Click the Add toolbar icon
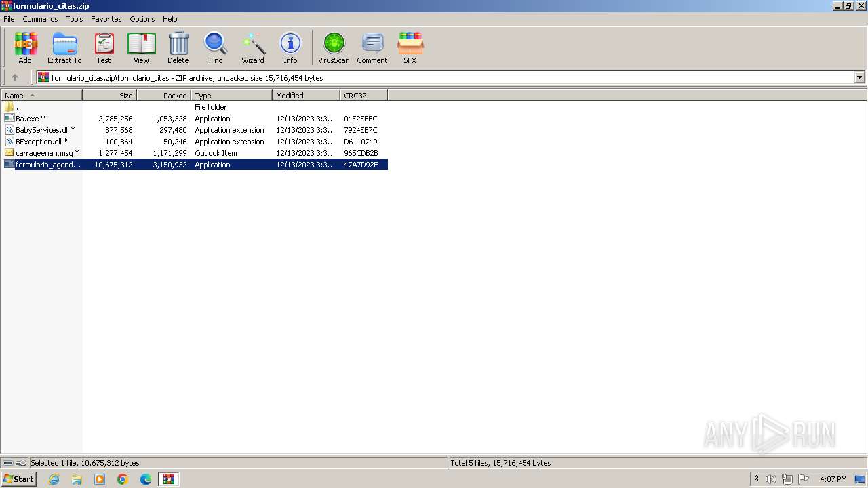The width and height of the screenshot is (868, 488). tap(25, 48)
